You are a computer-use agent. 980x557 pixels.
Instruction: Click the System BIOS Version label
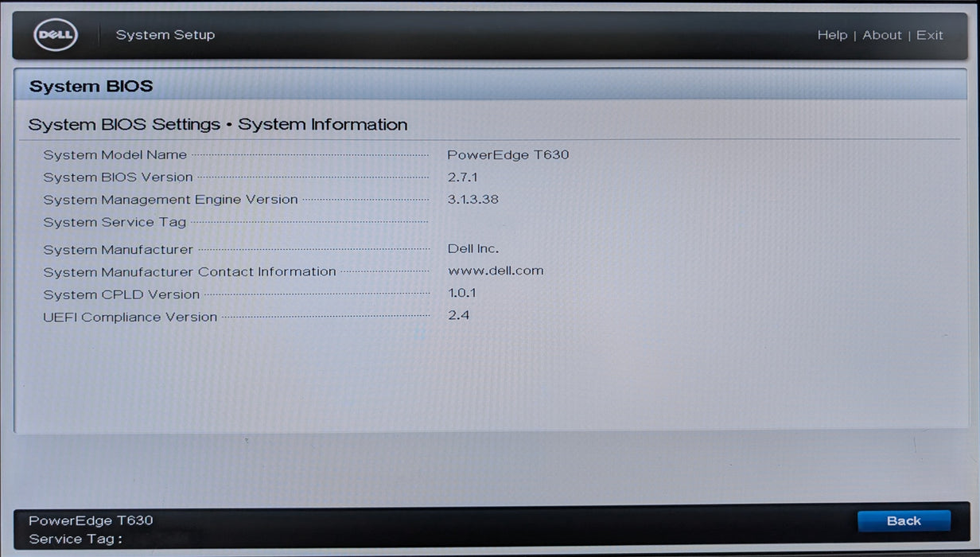coord(118,177)
